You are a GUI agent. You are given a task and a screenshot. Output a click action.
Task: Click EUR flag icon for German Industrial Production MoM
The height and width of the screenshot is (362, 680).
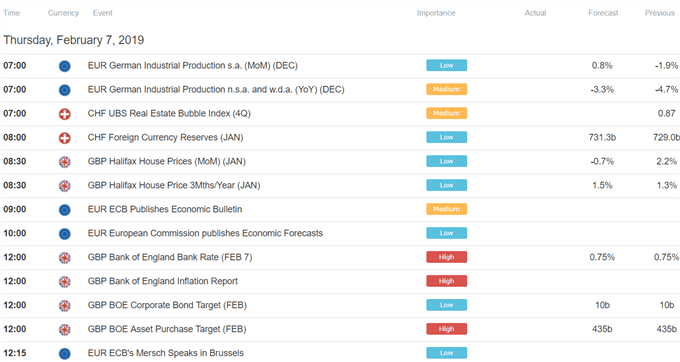pyautogui.click(x=65, y=66)
